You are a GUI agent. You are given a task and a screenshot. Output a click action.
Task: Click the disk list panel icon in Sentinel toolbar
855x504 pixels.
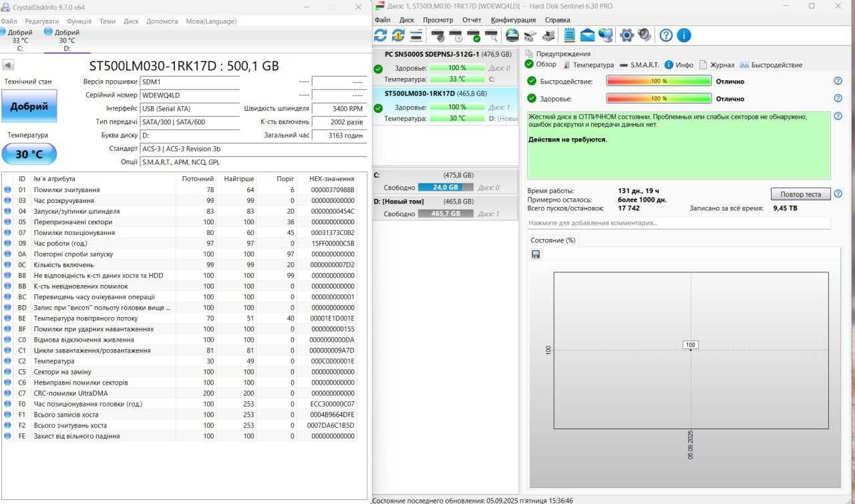coord(416,35)
